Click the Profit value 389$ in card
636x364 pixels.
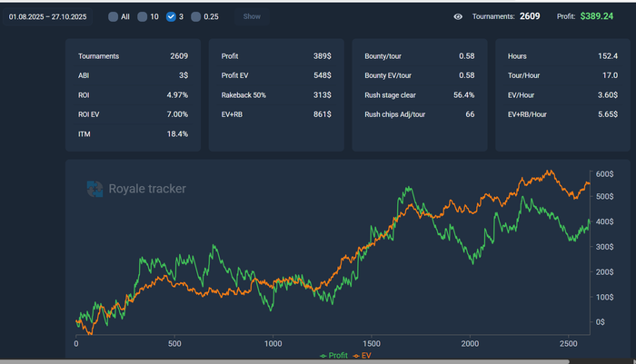tap(322, 56)
